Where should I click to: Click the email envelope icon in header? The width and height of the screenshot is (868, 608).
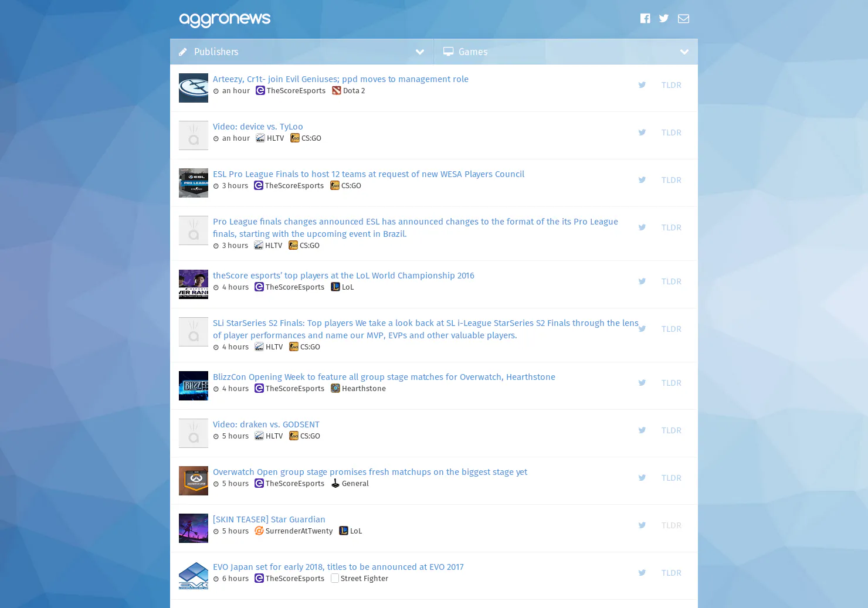pos(683,19)
